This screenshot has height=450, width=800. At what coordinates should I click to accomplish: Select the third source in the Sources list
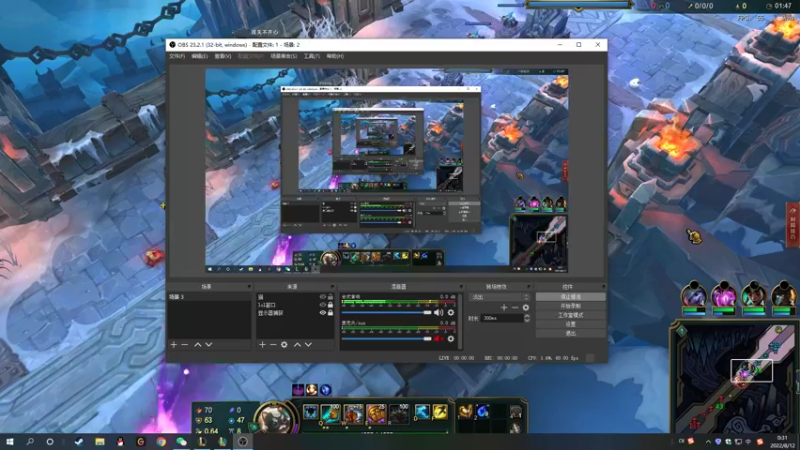click(287, 313)
